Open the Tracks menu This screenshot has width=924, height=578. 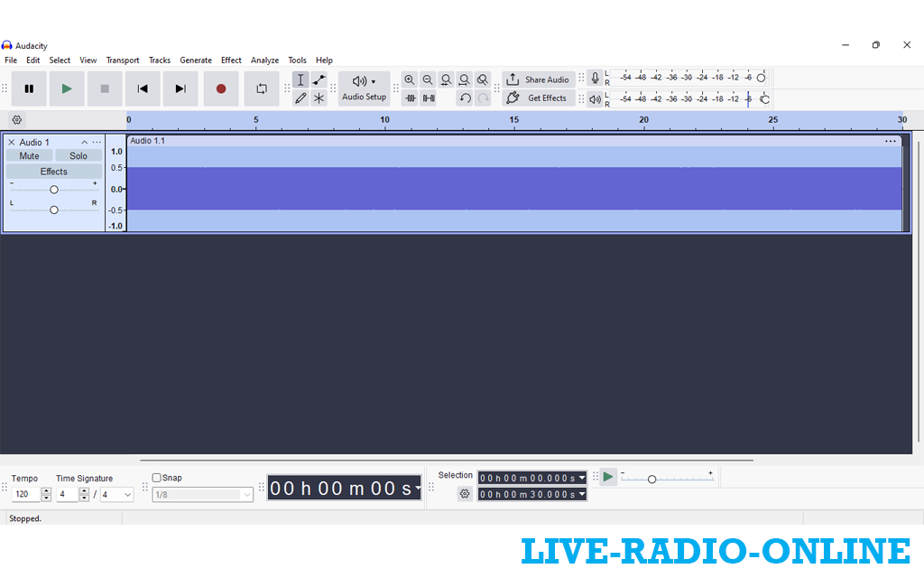[x=159, y=61]
